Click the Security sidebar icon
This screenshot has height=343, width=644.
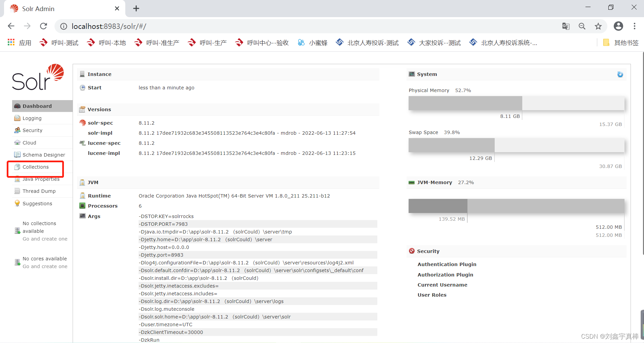pos(17,130)
